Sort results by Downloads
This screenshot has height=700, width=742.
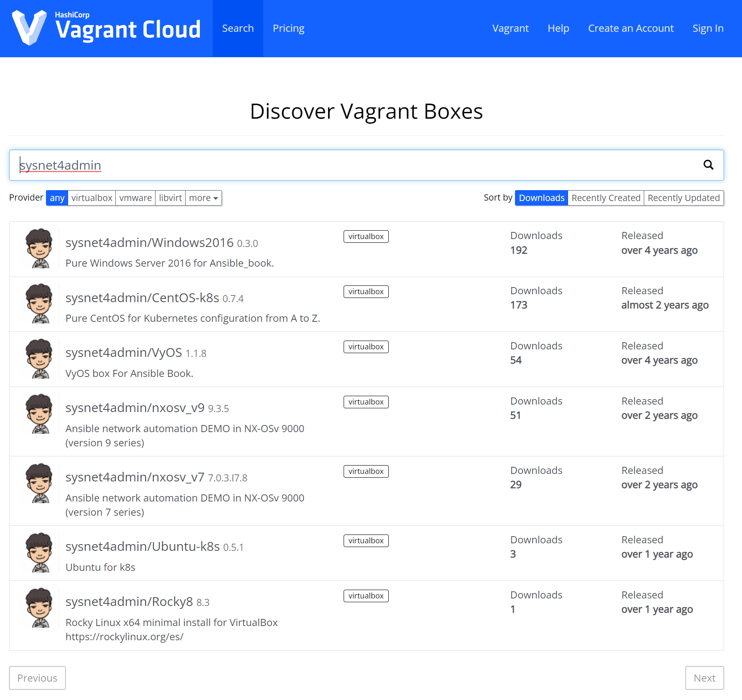tap(541, 198)
